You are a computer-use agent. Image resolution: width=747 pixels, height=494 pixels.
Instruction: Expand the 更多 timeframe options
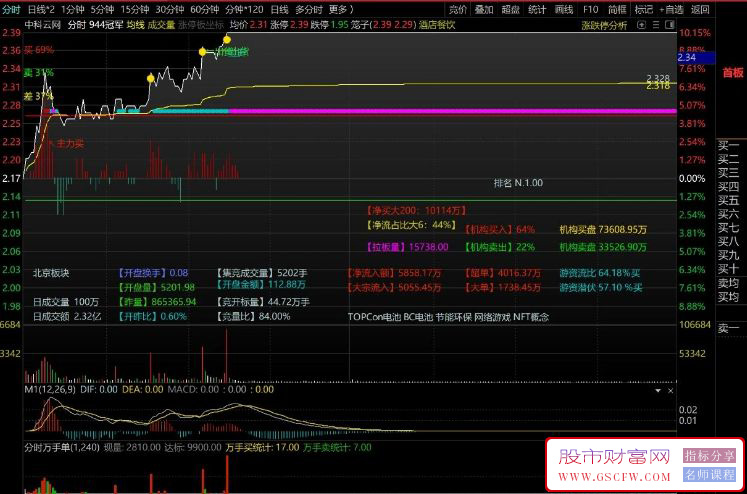pyautogui.click(x=341, y=10)
